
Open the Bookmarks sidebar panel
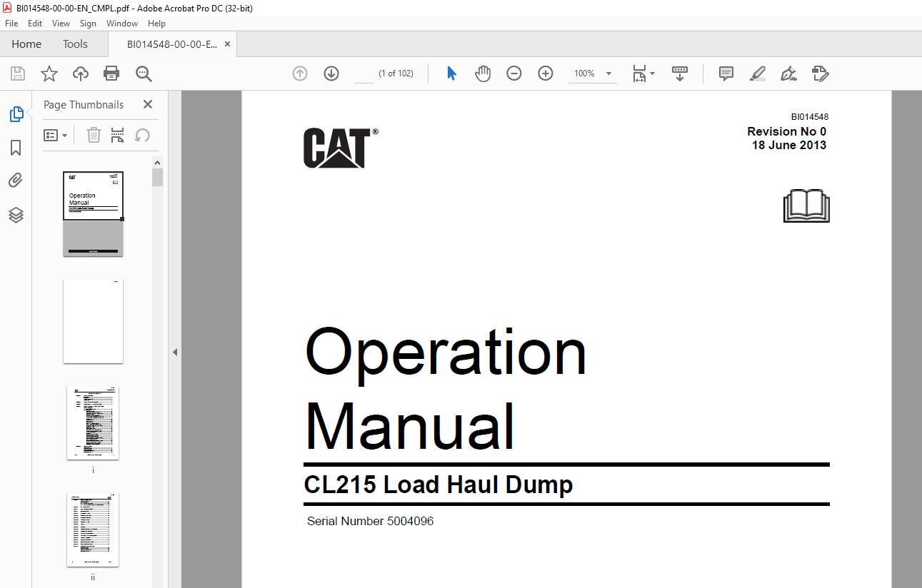[x=16, y=148]
